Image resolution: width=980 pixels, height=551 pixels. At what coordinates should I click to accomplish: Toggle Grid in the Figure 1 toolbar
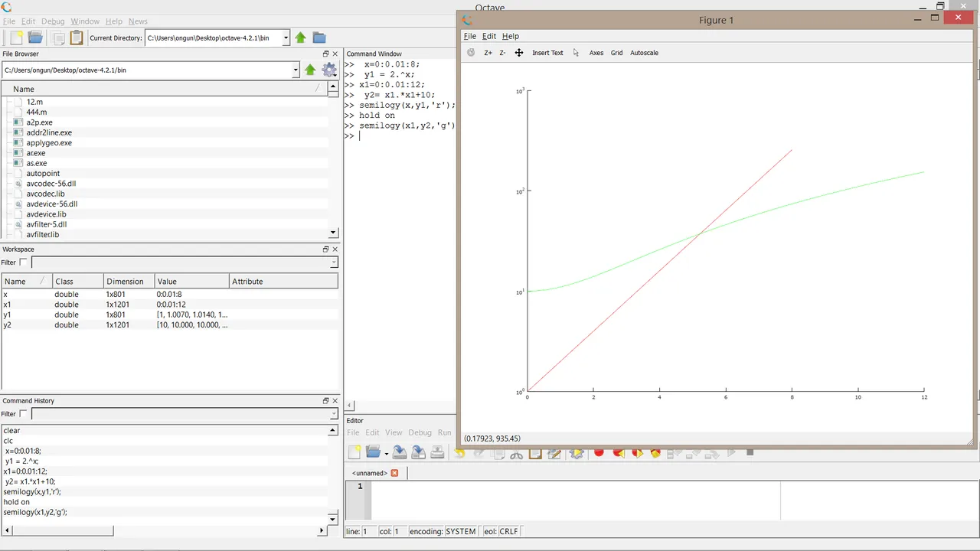tap(616, 53)
